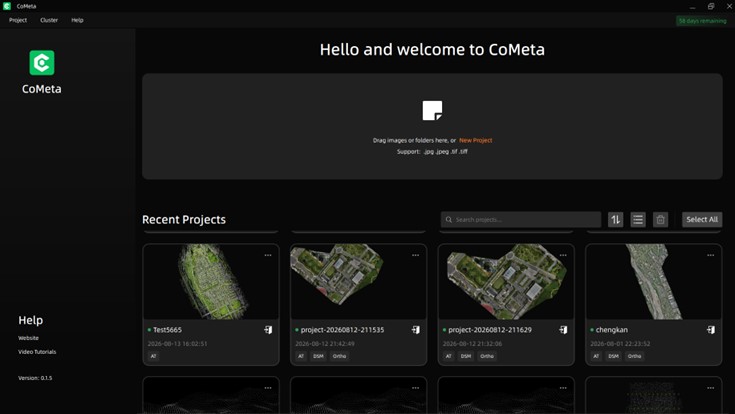Open more options on chengkan card

coord(711,255)
